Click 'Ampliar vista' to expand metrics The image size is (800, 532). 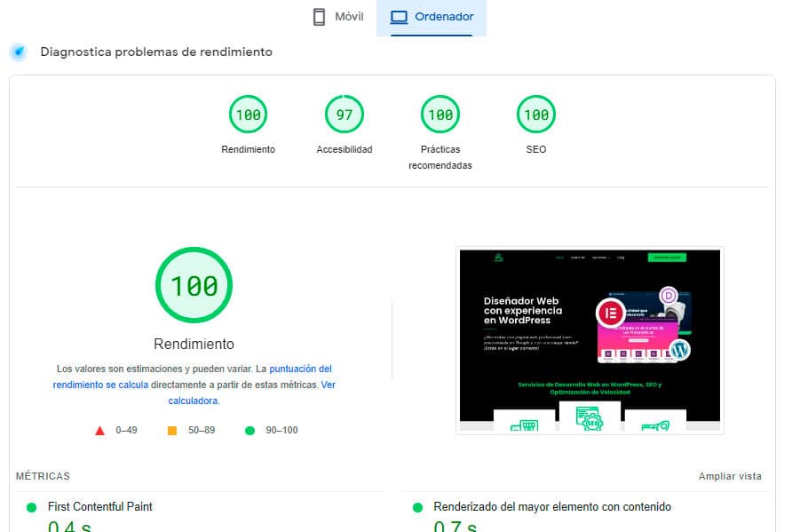coord(729,476)
